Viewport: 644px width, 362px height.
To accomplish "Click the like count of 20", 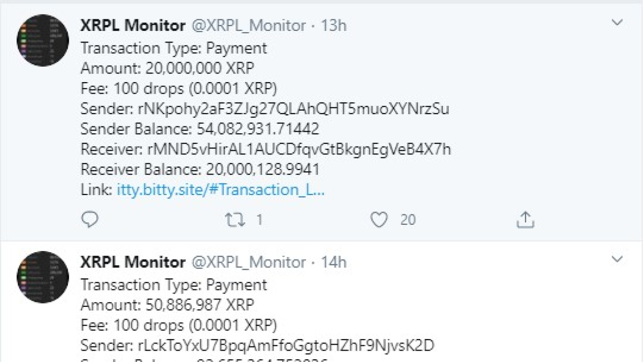I will coord(408,220).
